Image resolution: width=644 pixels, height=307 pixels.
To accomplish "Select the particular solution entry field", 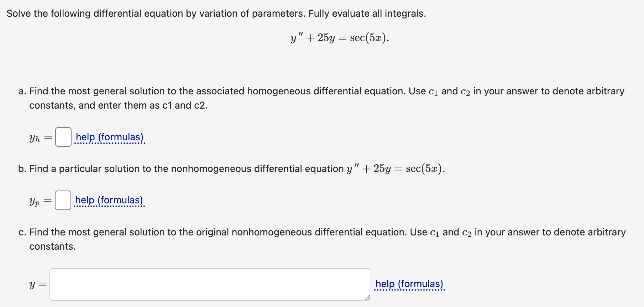I will click(63, 201).
